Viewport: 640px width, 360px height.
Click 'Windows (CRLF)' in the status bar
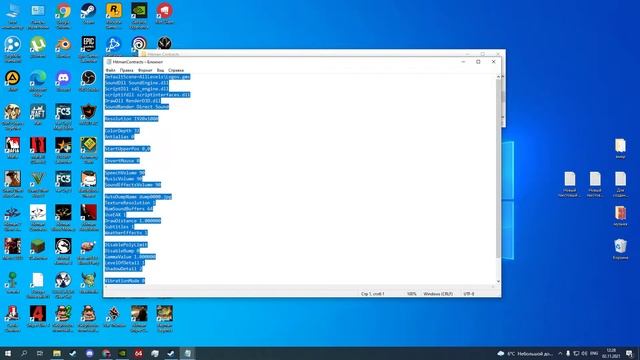438,293
